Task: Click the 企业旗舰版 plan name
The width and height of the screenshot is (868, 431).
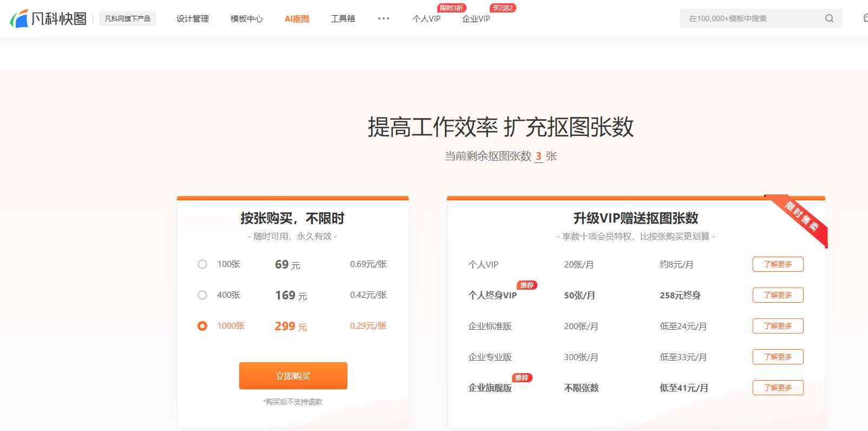Action: tap(490, 388)
